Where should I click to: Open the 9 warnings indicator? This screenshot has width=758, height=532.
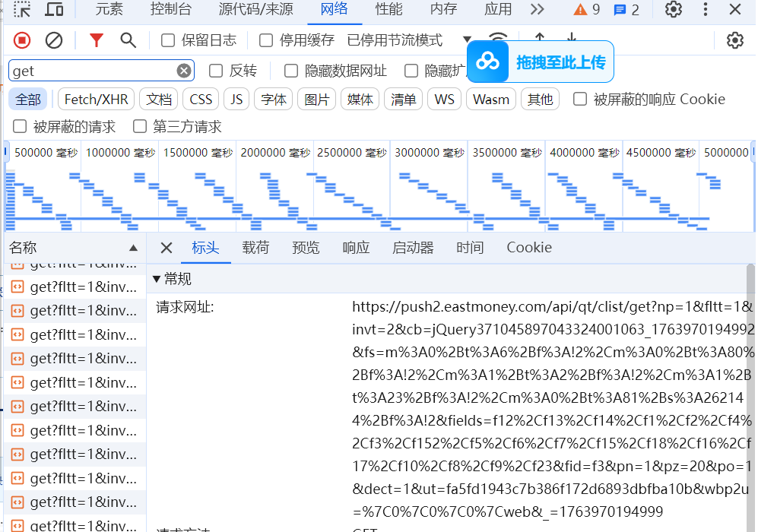pos(586,9)
